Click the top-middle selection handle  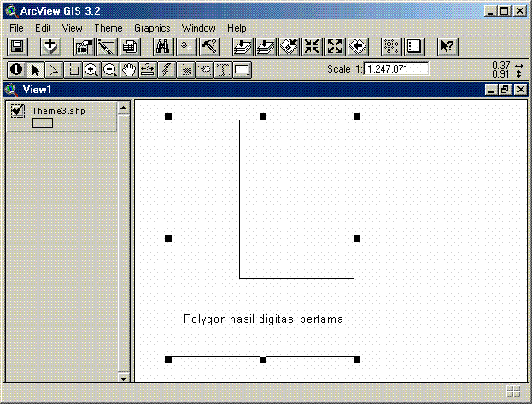click(263, 116)
